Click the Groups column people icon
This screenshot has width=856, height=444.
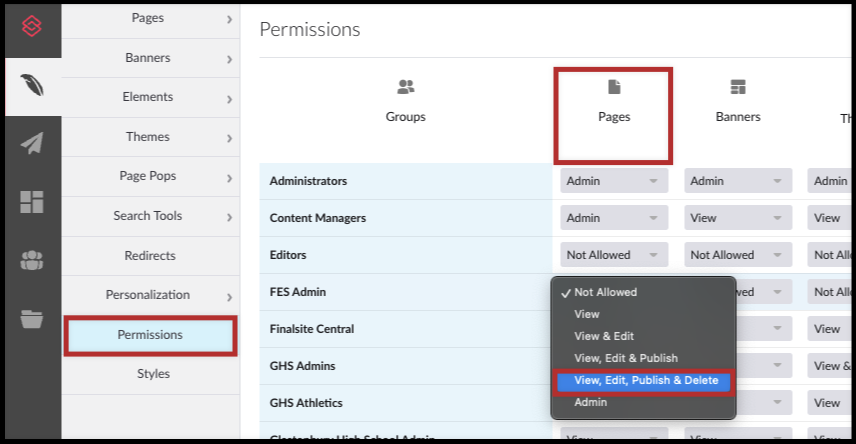coord(406,87)
